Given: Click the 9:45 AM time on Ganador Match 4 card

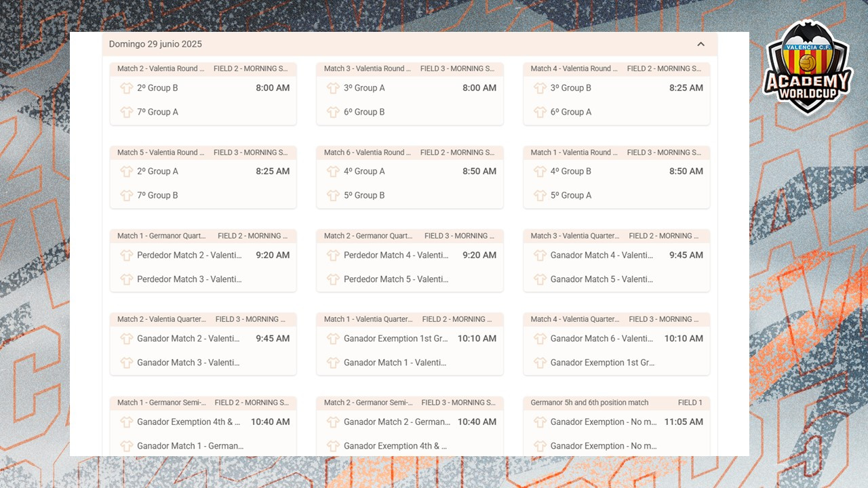Looking at the screenshot, I should coord(686,256).
